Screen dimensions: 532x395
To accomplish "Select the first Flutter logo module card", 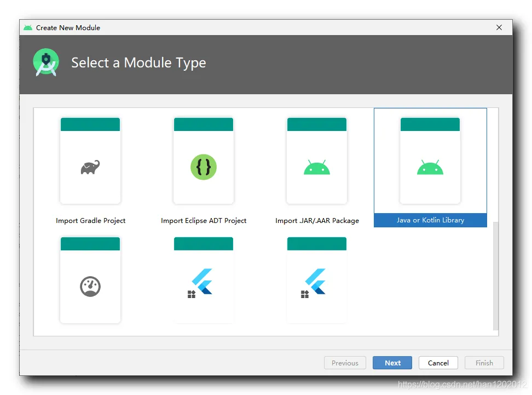I will (204, 280).
